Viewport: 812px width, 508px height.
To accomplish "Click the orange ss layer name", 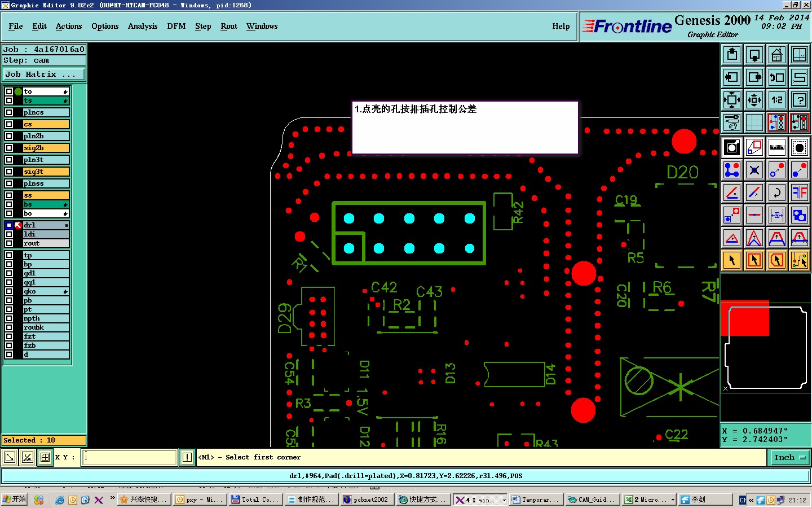I will (x=46, y=195).
